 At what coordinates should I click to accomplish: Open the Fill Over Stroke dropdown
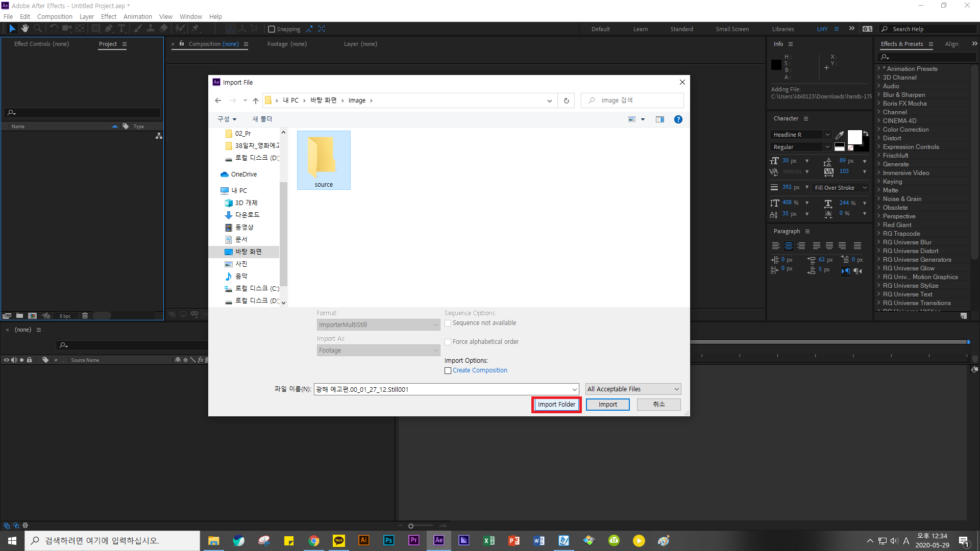tap(840, 188)
